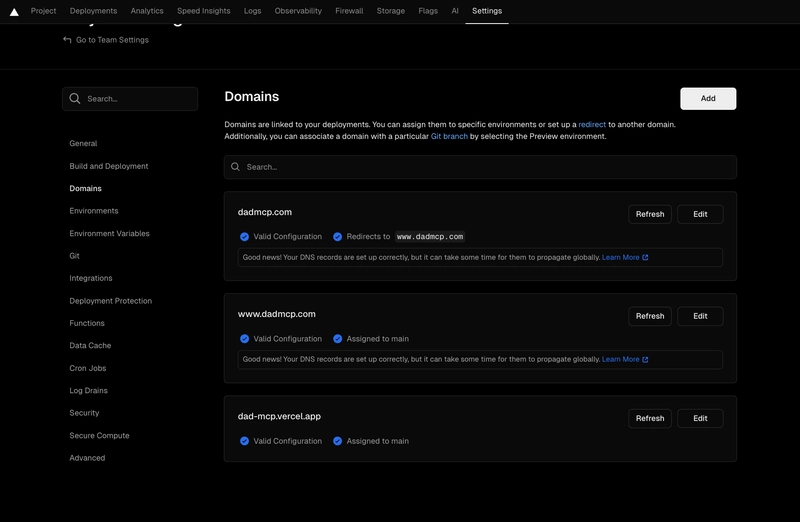Click Assigned to main checkmark for www.dadmcp.com
This screenshot has height=522, width=800.
click(x=337, y=339)
